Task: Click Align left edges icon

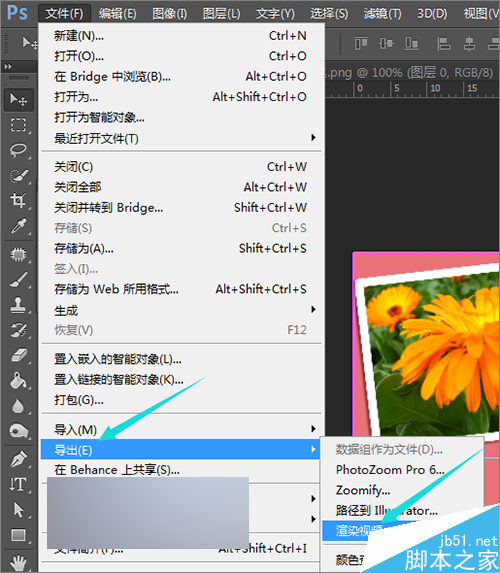Action: [x=444, y=43]
